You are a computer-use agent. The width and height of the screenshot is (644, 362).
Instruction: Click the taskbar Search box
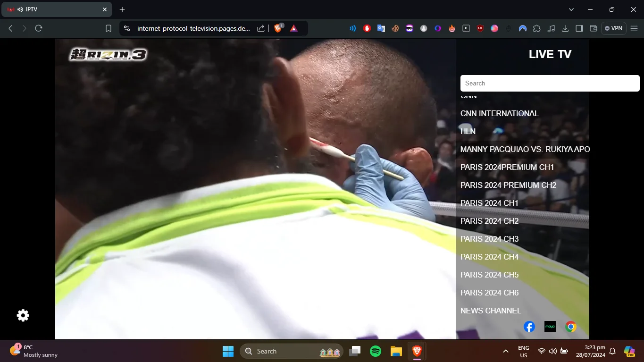click(292, 351)
